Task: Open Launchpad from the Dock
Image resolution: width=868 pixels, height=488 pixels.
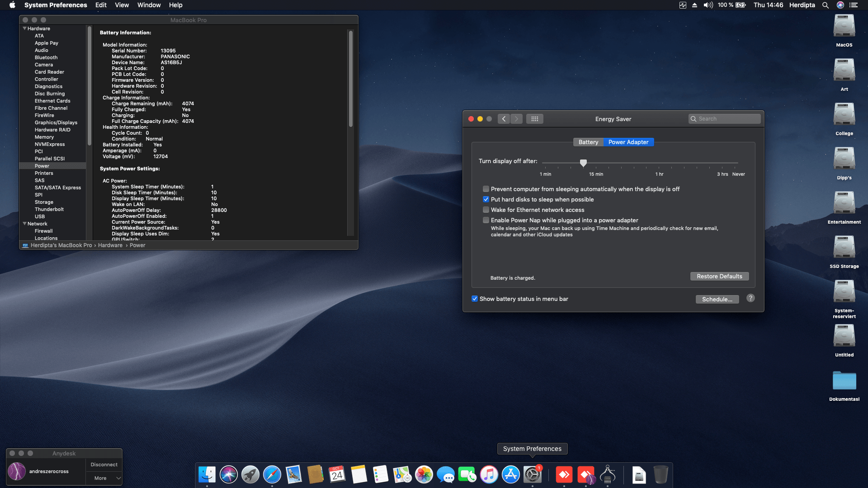Action: (250, 474)
